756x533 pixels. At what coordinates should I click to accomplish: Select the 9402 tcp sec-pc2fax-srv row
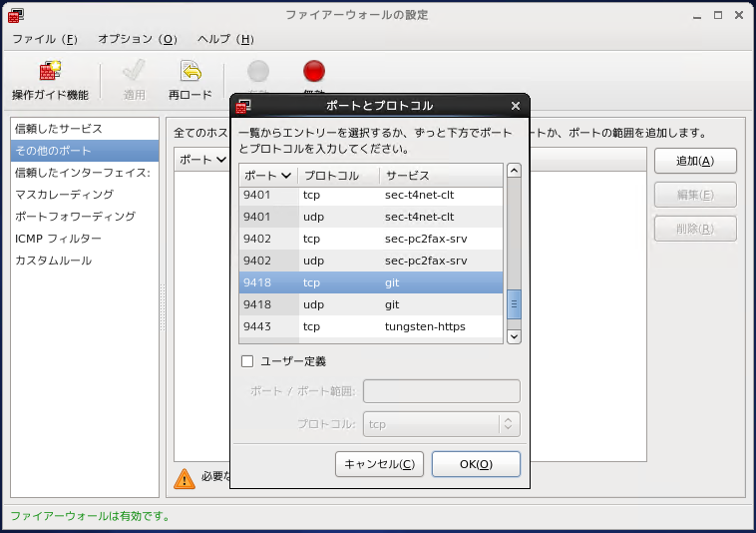(x=371, y=239)
